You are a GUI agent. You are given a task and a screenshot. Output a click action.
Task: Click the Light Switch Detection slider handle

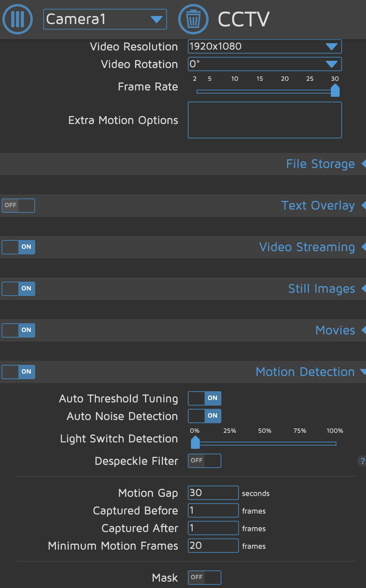point(195,442)
